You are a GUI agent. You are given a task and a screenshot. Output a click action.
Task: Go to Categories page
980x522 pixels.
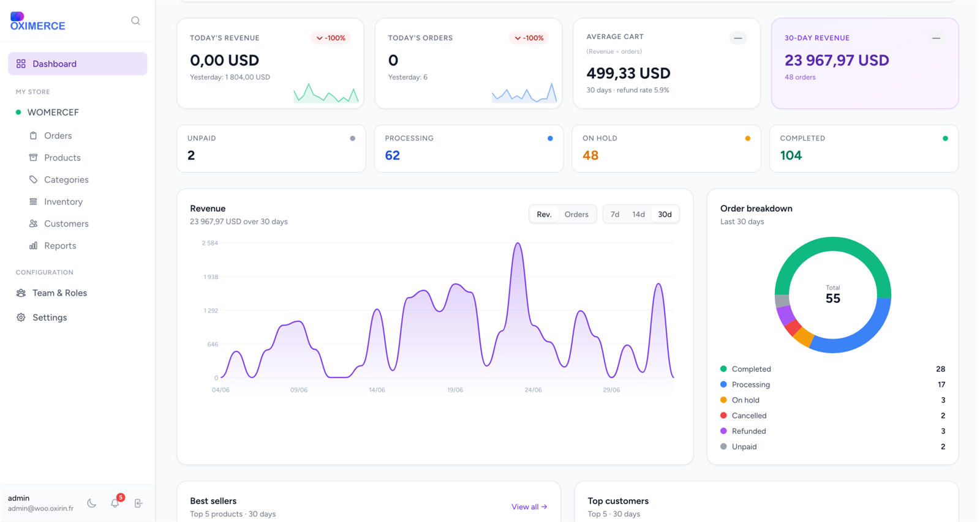tap(66, 179)
